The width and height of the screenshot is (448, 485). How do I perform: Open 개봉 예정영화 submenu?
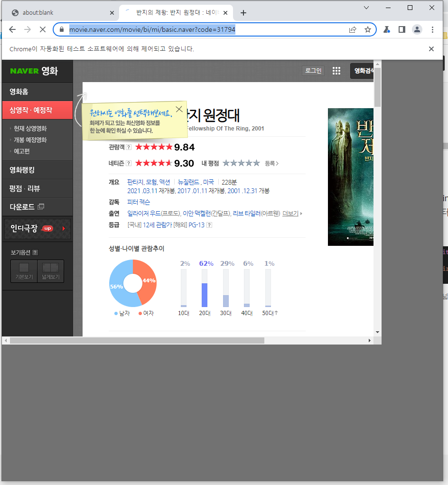(x=30, y=140)
